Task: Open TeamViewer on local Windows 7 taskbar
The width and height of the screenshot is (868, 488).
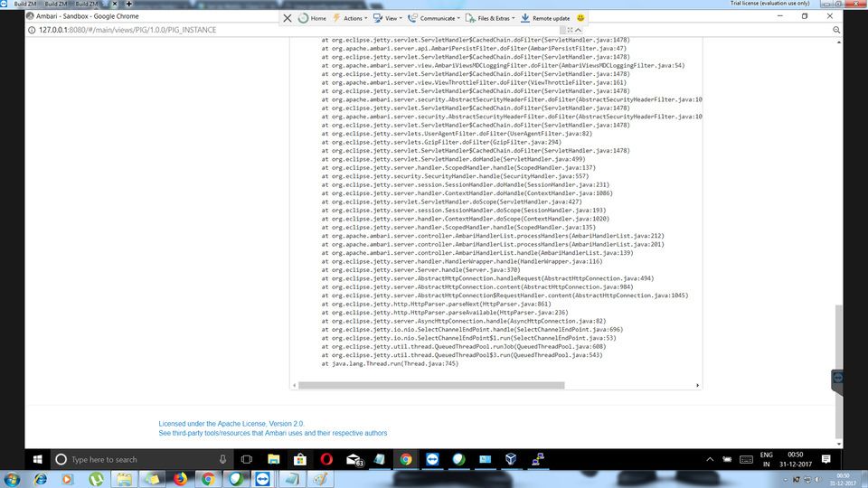Action: coord(262,479)
